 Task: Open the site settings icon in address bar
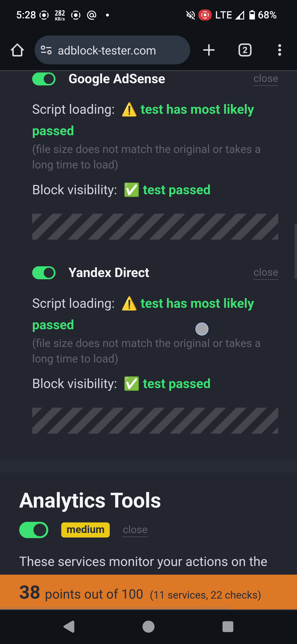tap(46, 50)
